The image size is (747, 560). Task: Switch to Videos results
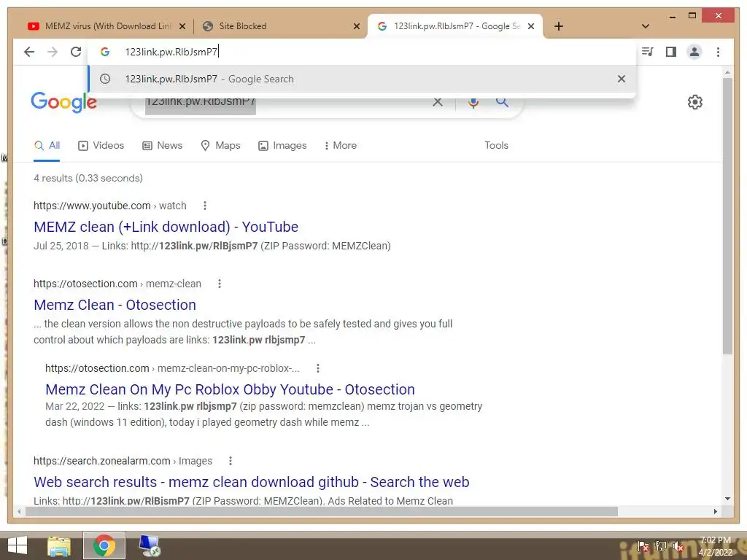101,146
